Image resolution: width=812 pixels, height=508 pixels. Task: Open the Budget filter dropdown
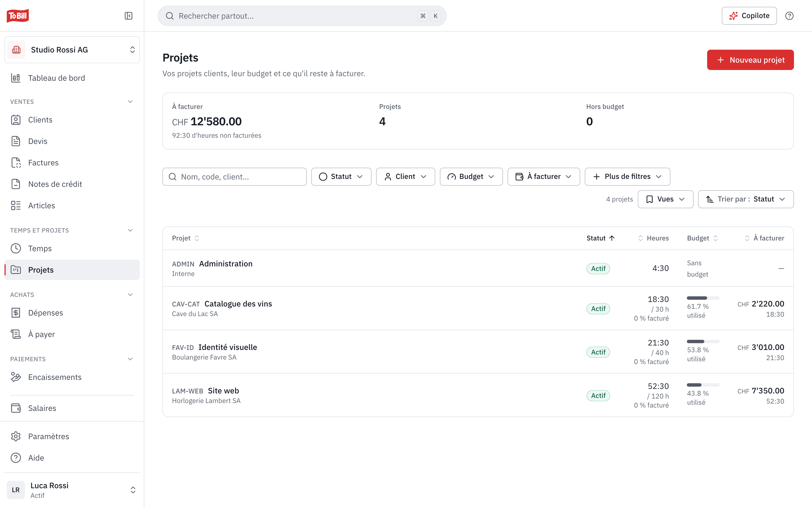[x=471, y=177]
